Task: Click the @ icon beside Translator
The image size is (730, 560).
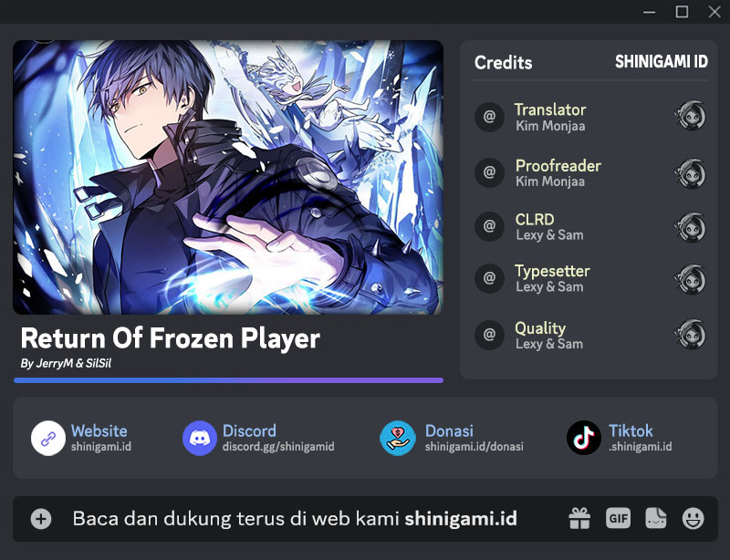Action: pos(489,117)
